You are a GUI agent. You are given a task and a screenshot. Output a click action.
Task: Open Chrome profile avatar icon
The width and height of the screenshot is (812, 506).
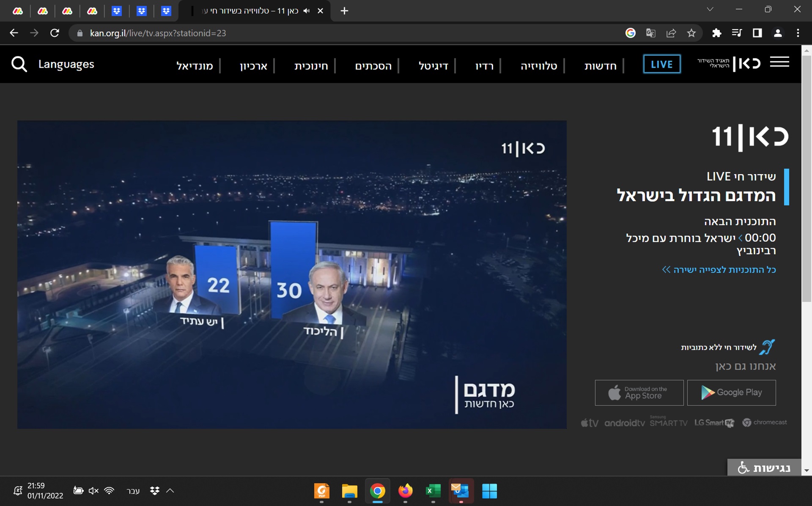pos(777,33)
